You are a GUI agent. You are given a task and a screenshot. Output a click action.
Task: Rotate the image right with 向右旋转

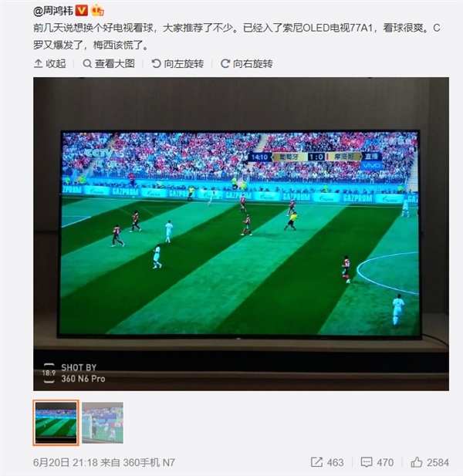[246, 63]
